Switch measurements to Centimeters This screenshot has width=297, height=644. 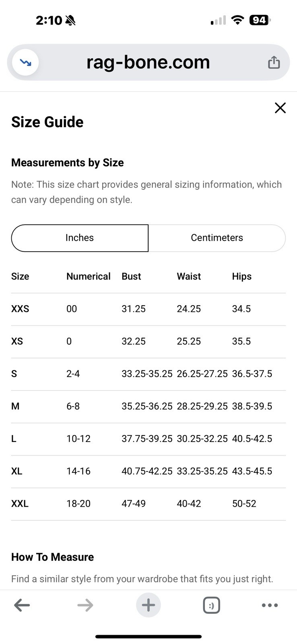217,238
